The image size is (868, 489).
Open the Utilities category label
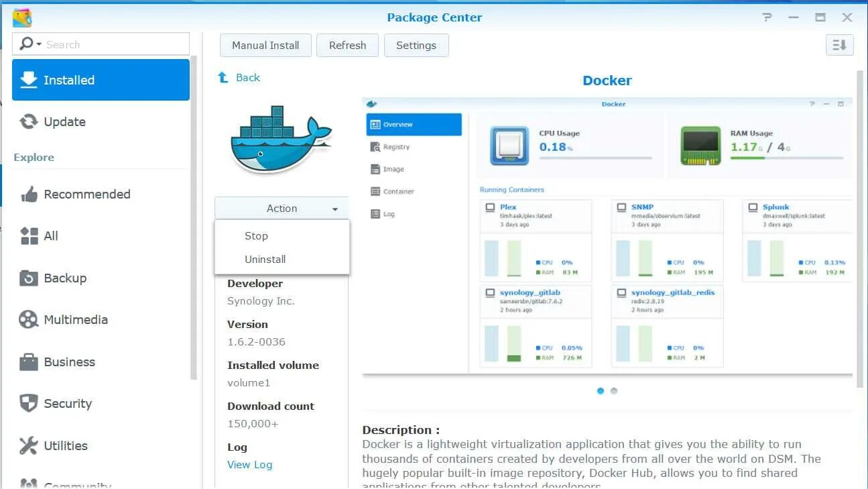[x=66, y=445]
